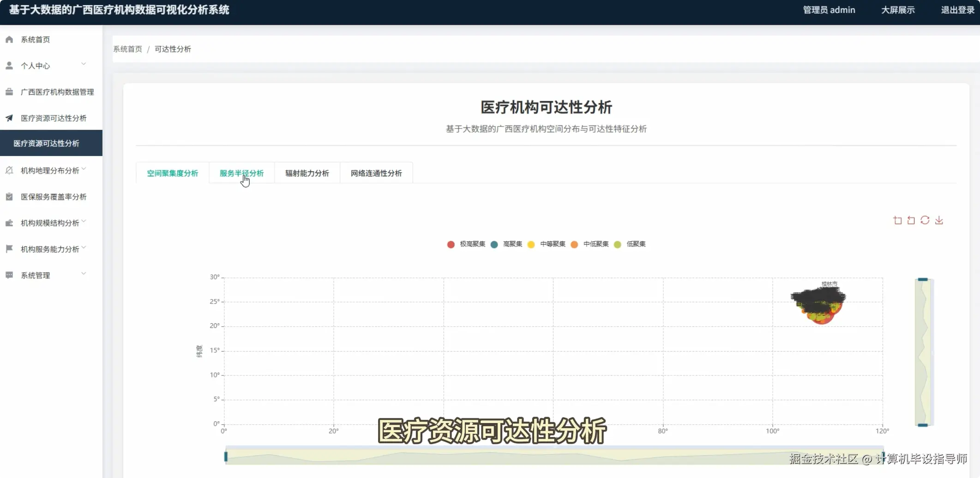
Task: Expand the 个人中心 menu chevron
Action: 84,64
